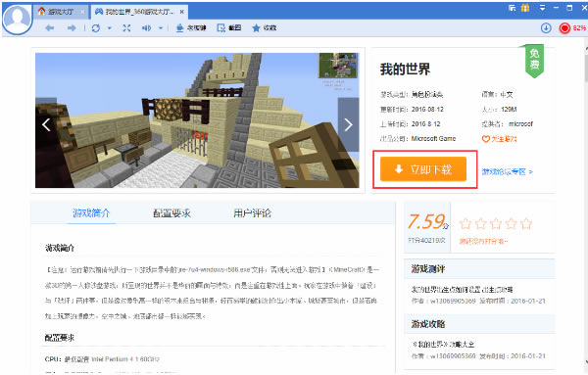Open the dropdown arrow beside speaker icon

click(x=161, y=28)
